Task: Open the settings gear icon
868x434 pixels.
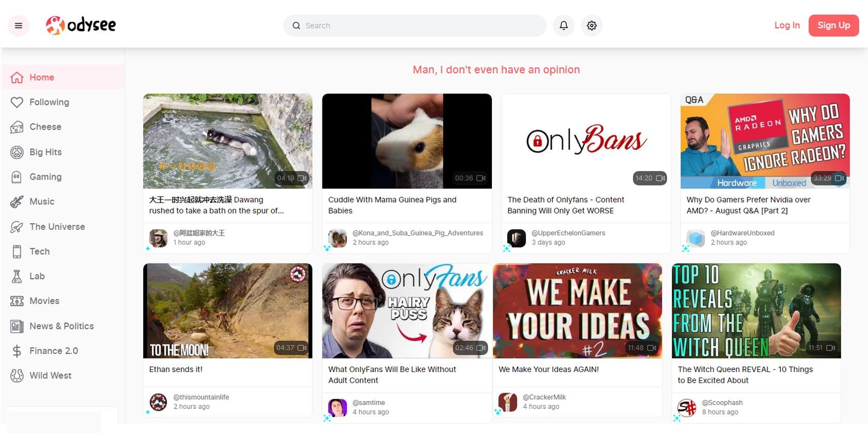Action: click(x=592, y=25)
